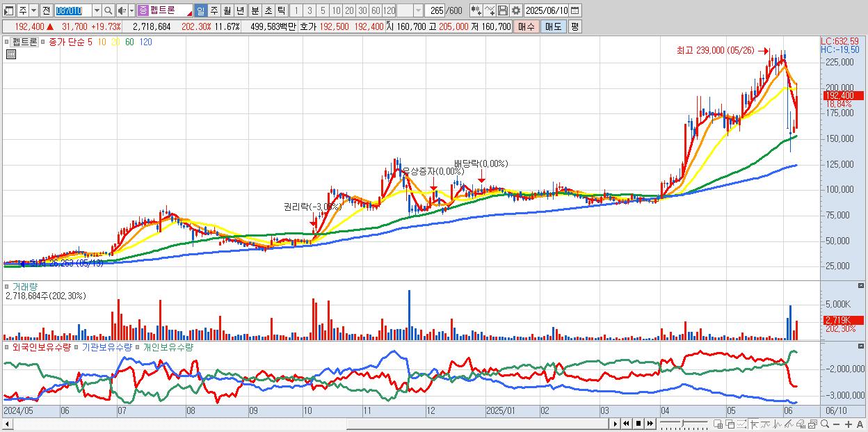Stop the chart replay
Image resolution: width=868 pixels, height=432 pixels.
click(638, 424)
